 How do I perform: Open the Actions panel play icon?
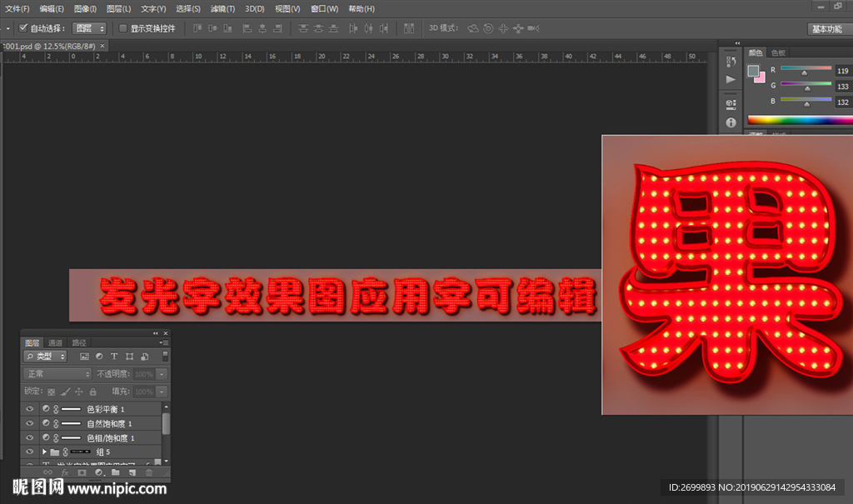[x=731, y=79]
